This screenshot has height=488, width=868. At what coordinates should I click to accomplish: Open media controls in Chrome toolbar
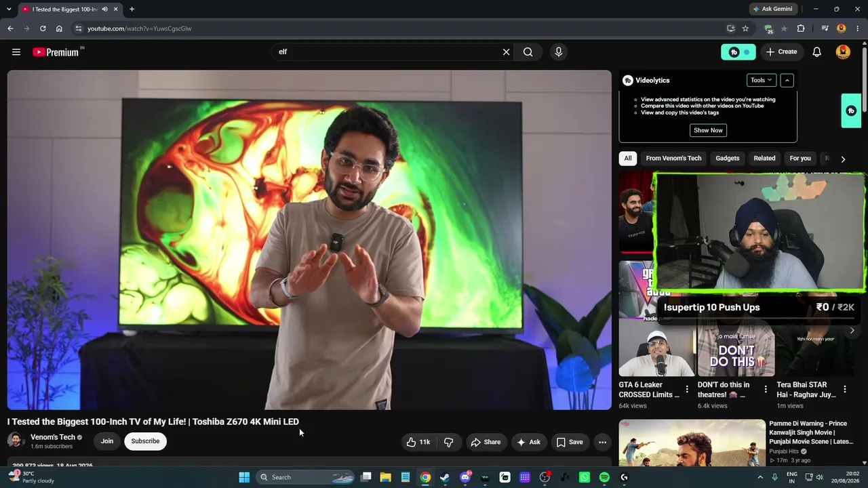(825, 28)
